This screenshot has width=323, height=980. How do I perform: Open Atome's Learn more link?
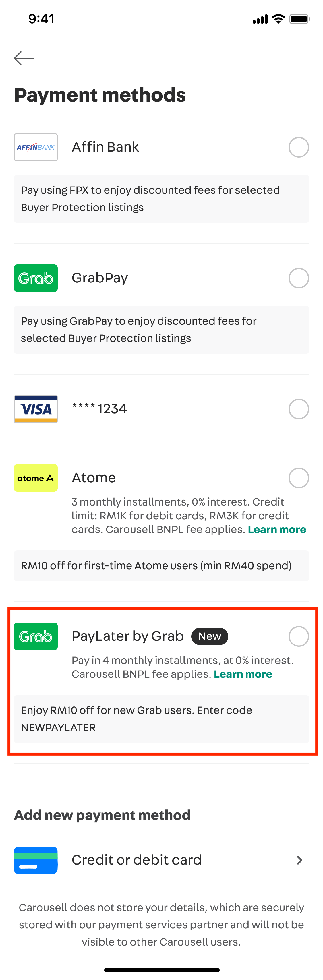(277, 530)
